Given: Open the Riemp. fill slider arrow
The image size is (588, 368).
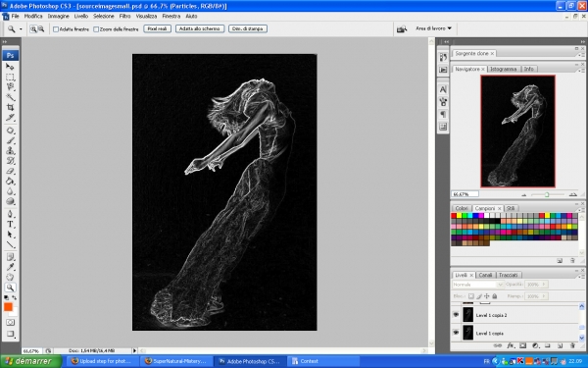Looking at the screenshot, I should point(544,296).
